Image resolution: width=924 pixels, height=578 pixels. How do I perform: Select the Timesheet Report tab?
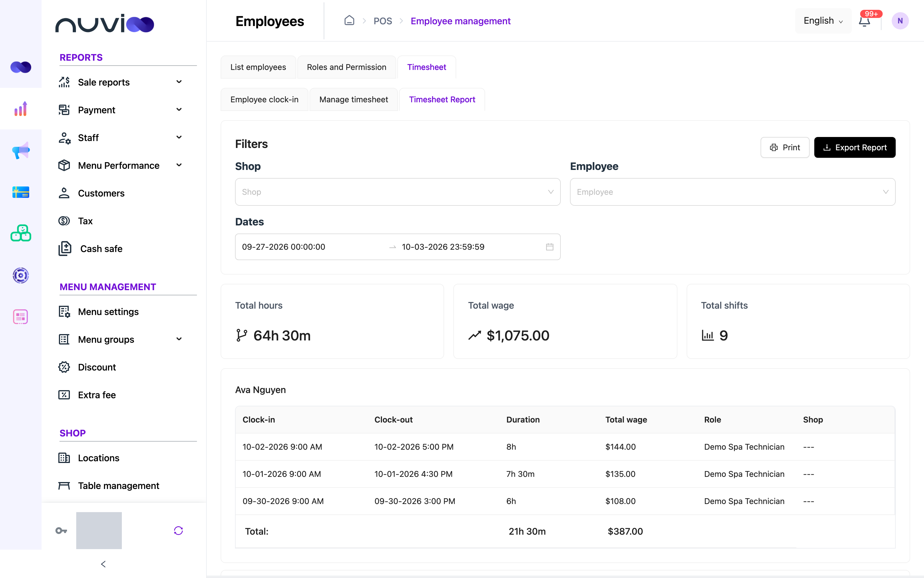click(x=442, y=99)
